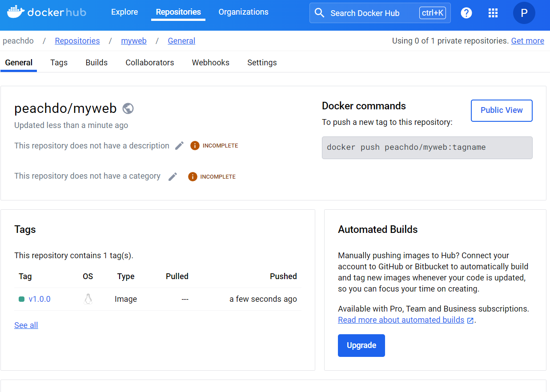The width and height of the screenshot is (550, 392).
Task: Edit the repository description pencil icon
Action: coord(179,145)
